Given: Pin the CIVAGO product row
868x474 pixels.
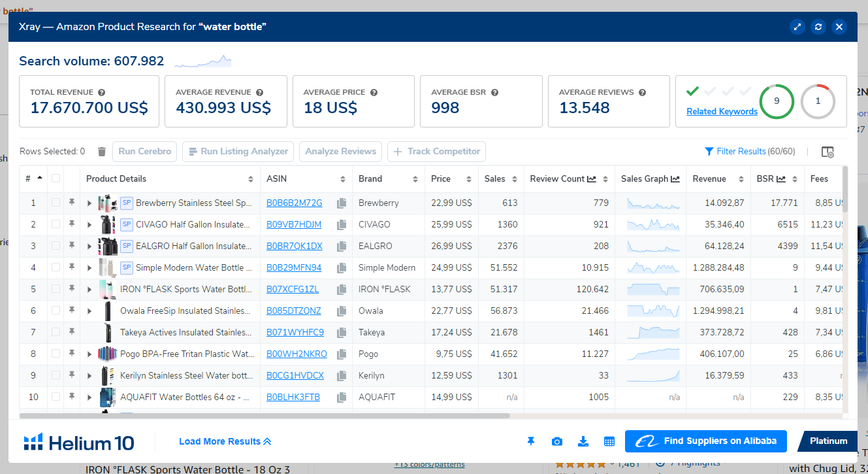Looking at the screenshot, I should tap(72, 224).
